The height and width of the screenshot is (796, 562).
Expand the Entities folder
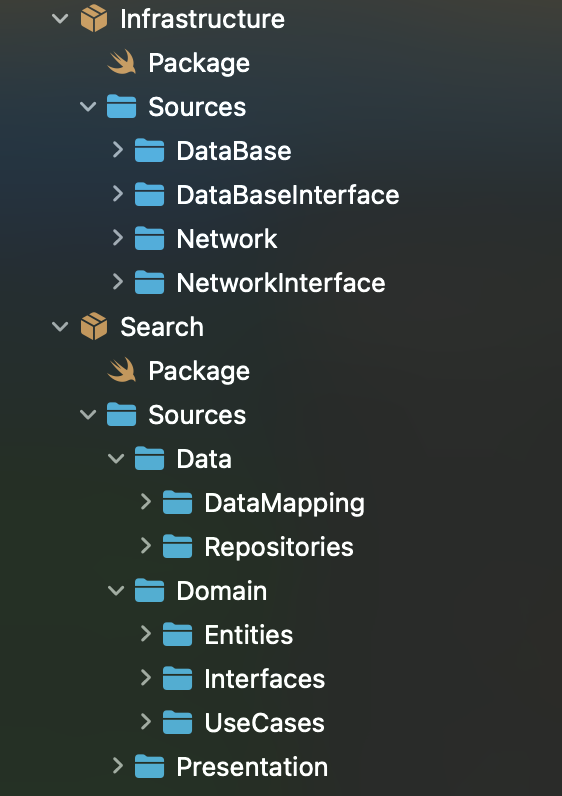[146, 634]
